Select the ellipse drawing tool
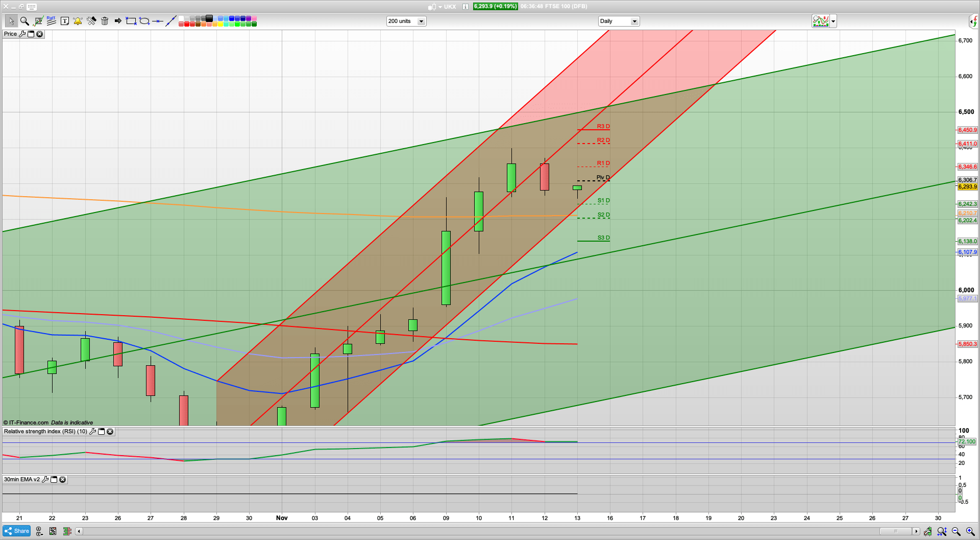 [x=145, y=21]
